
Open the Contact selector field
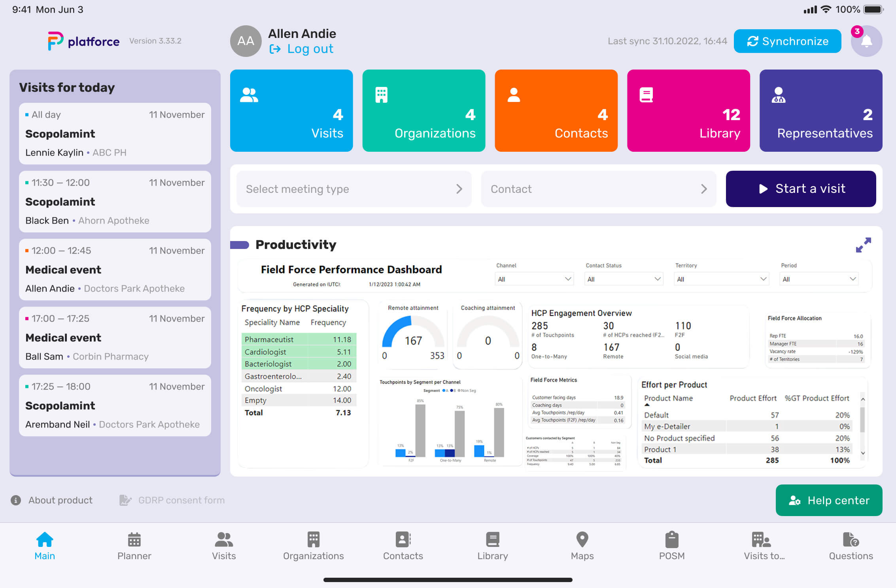coord(599,189)
